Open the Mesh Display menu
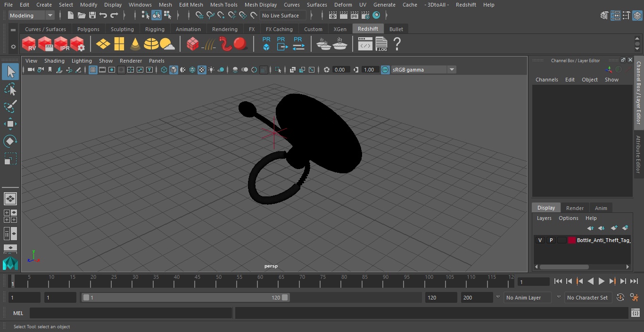644x332 pixels. coord(261,5)
